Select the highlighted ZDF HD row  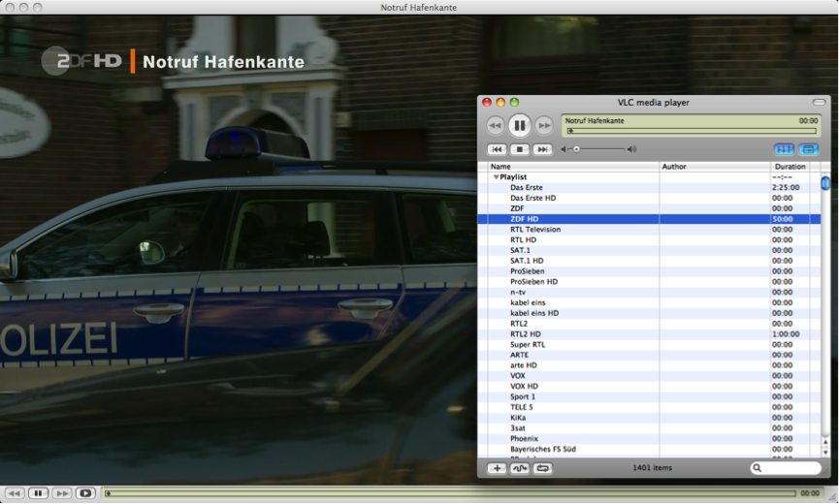649,219
